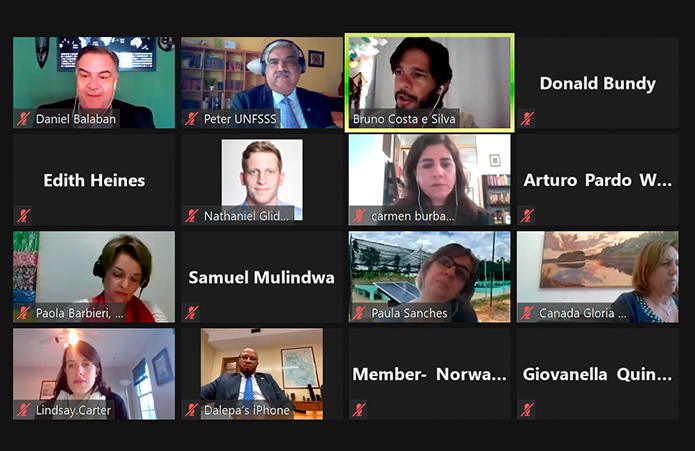The height and width of the screenshot is (451, 695).
Task: Click Giovanella Quin's muted mic icon
Action: tap(527, 410)
